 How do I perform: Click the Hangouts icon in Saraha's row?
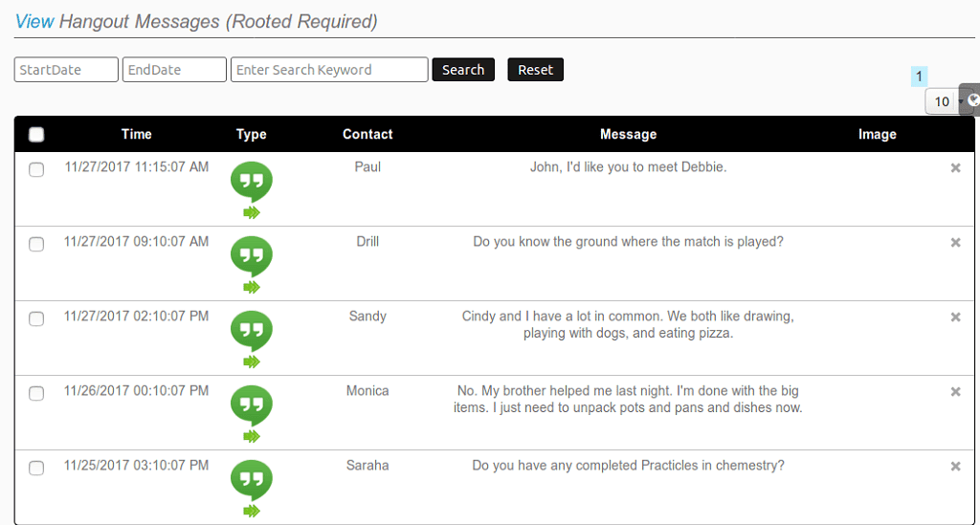(252, 480)
